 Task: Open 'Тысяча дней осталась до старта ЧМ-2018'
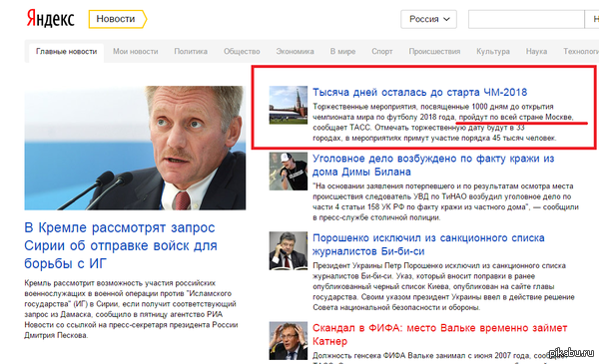420,93
